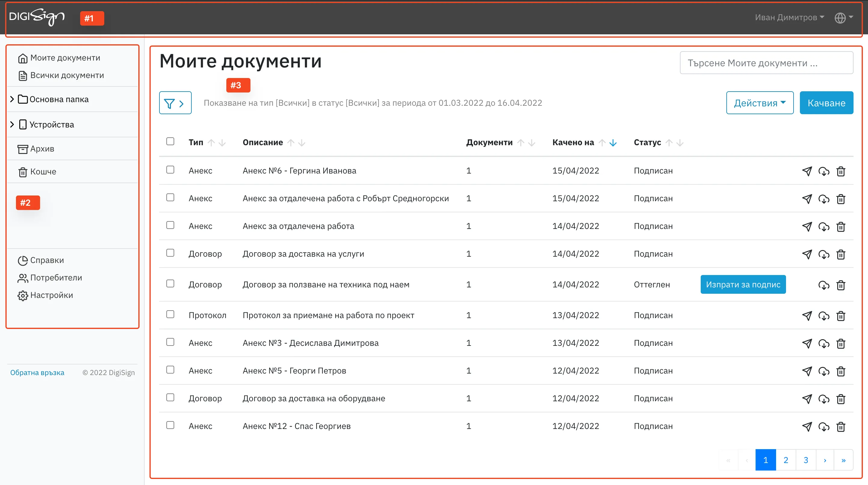The width and height of the screenshot is (868, 485).
Task: Tick the select-all checkbox in table header
Action: coord(170,141)
